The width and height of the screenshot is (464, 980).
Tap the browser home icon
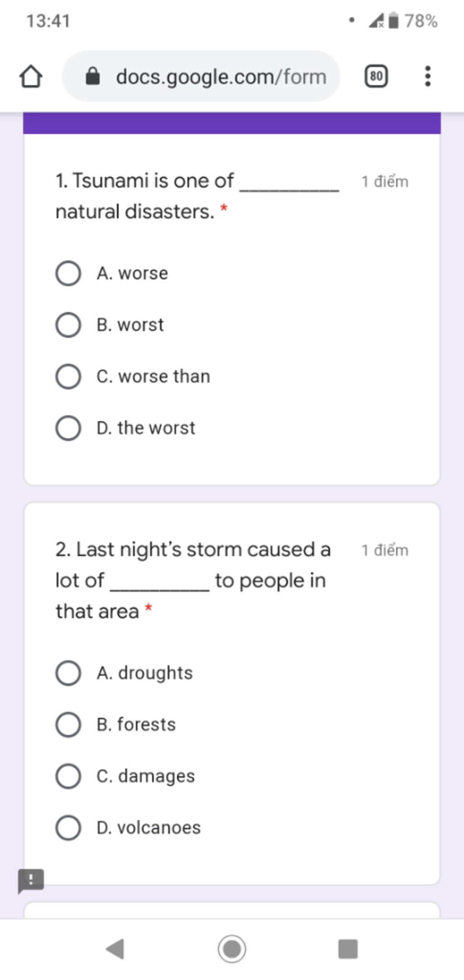tap(31, 76)
